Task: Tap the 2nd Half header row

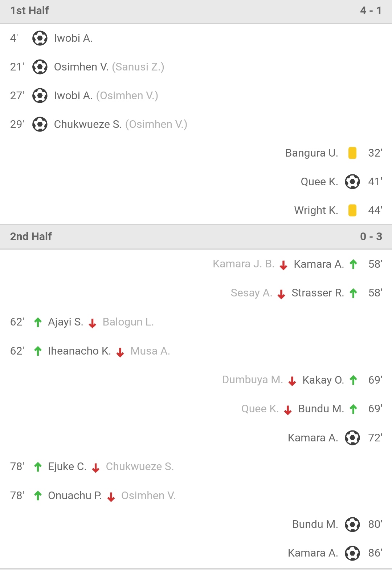Action: tap(196, 237)
